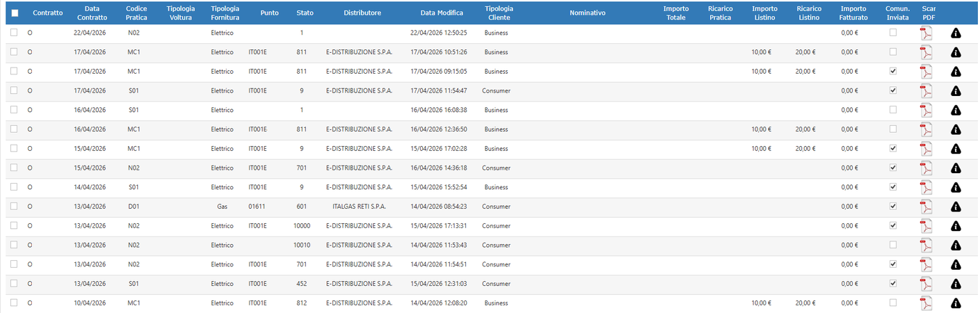Open info icon for the stato 10000 row
This screenshot has height=313, width=980.
point(956,226)
